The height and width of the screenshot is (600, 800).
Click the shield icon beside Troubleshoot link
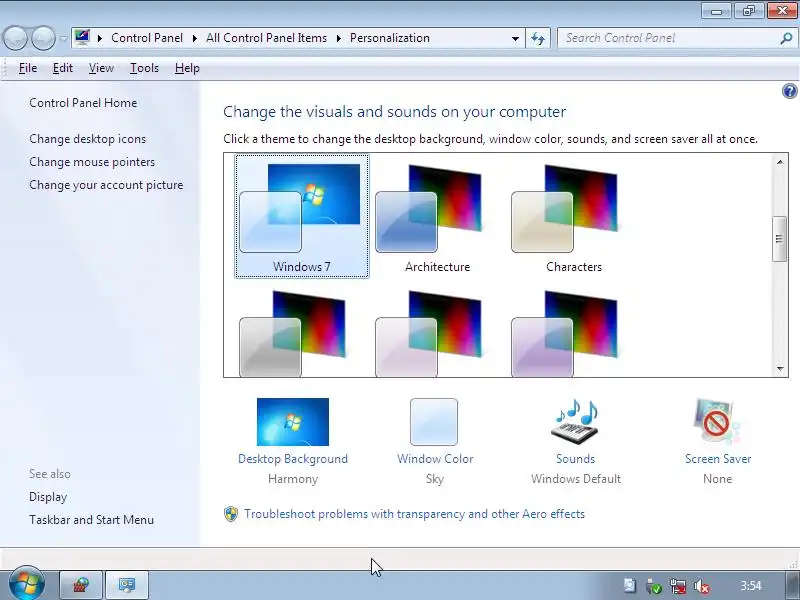coord(231,514)
